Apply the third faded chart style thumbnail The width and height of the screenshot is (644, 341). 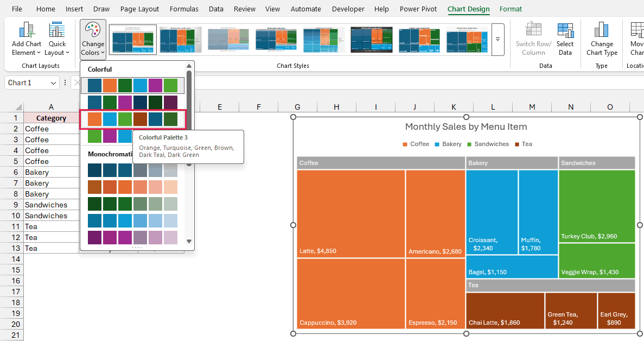[228, 40]
